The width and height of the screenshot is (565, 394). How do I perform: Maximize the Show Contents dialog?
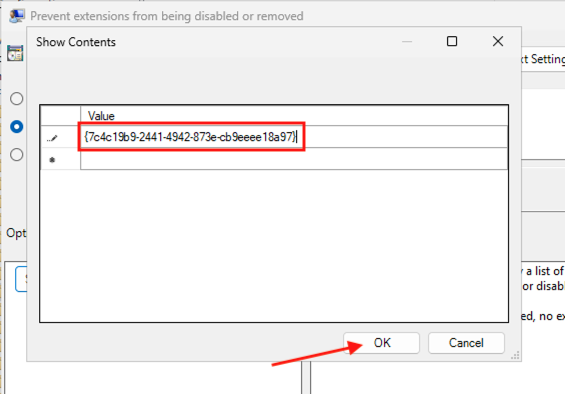[452, 41]
